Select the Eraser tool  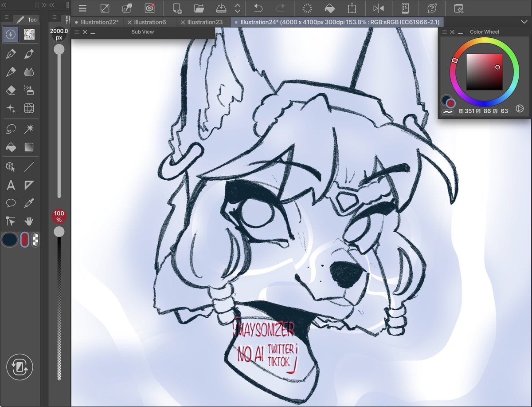(11, 90)
